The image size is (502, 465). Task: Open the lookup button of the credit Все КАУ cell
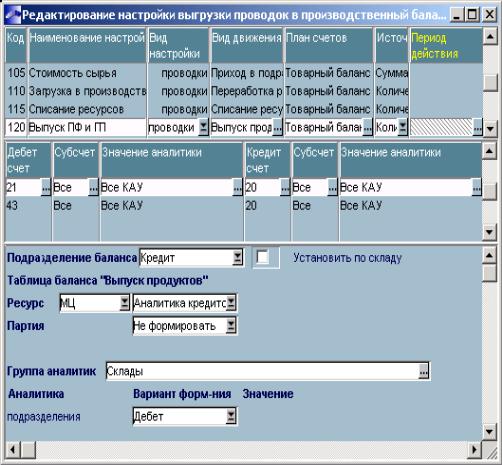click(477, 188)
